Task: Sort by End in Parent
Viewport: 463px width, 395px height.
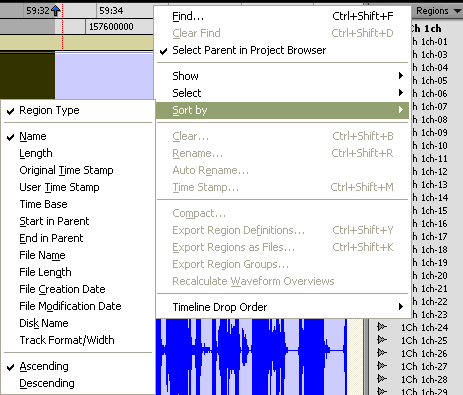Action: point(78,238)
